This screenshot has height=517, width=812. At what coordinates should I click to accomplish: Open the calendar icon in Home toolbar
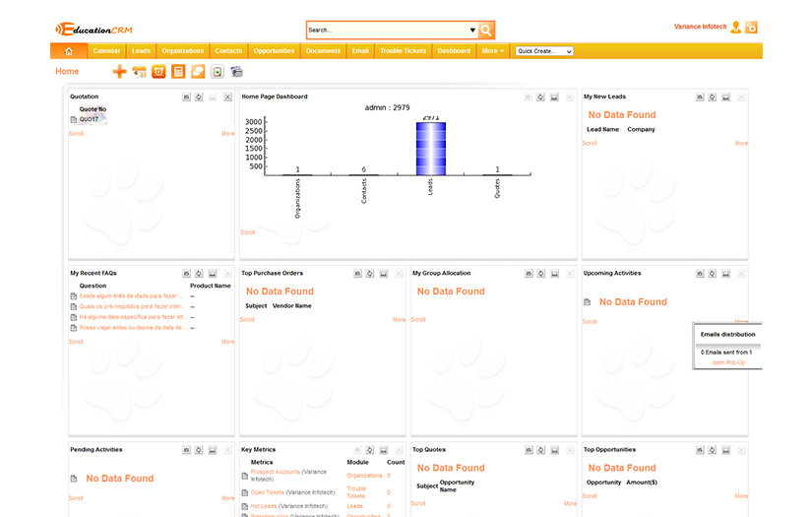139,72
